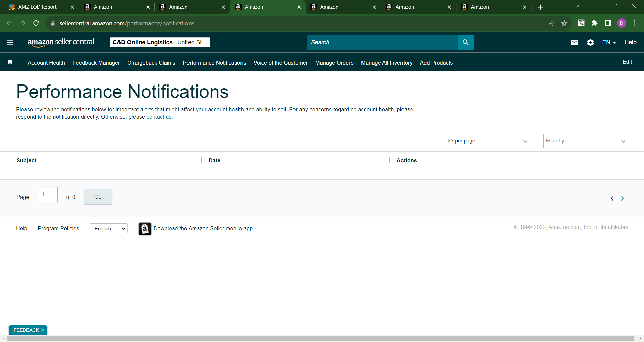Open Manage Orders menu item
The height and width of the screenshot is (342, 644).
(334, 63)
